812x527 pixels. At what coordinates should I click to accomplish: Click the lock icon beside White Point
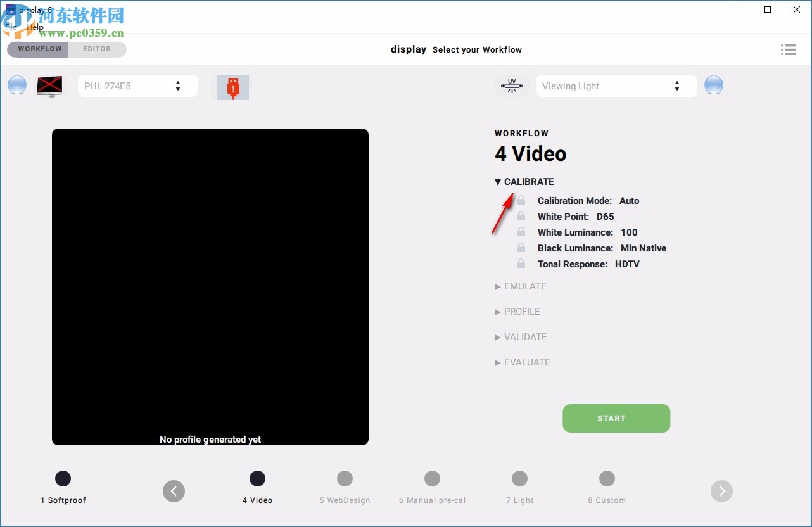click(x=521, y=216)
